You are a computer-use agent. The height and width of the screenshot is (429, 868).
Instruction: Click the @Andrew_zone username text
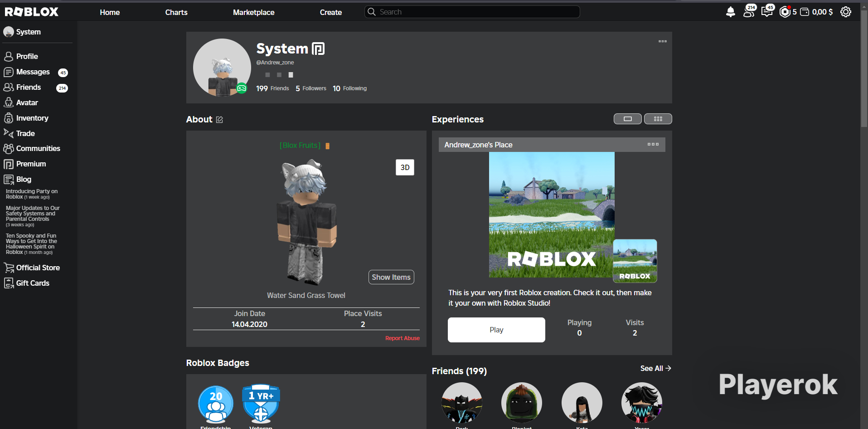click(x=275, y=63)
